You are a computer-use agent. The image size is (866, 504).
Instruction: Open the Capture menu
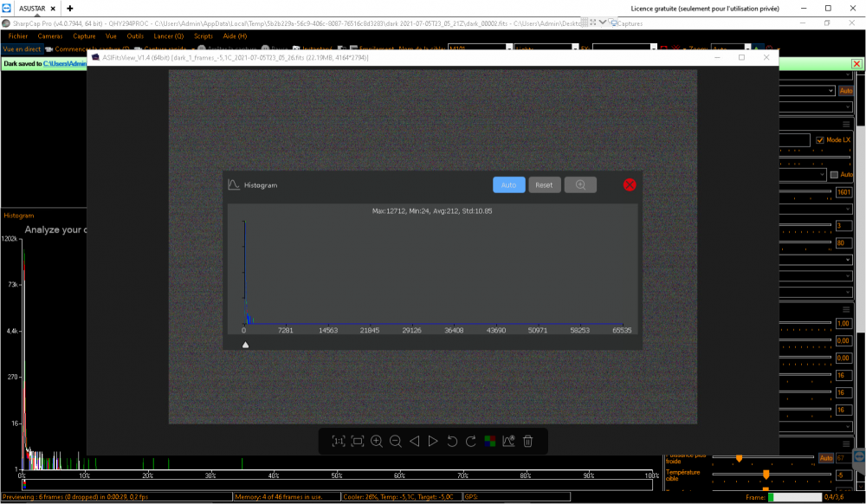click(84, 36)
